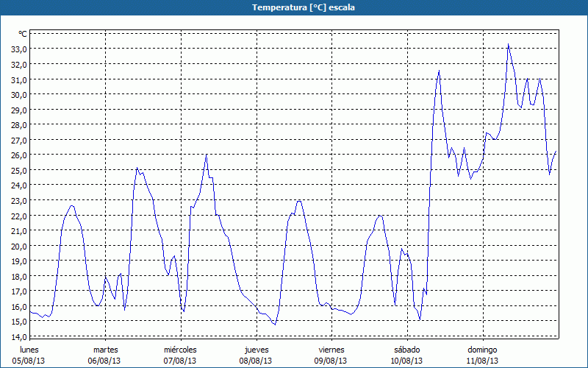
Task: Select the 08/08/13 date label
Action: pyautogui.click(x=257, y=361)
